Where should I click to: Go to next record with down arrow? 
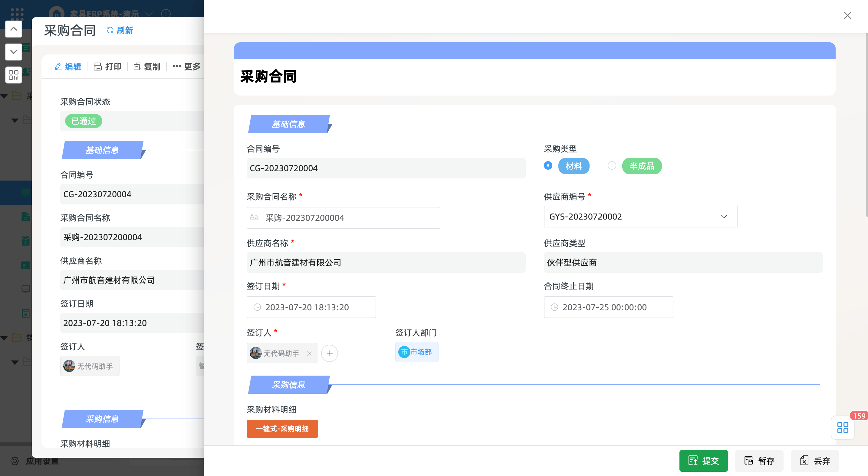click(x=14, y=52)
